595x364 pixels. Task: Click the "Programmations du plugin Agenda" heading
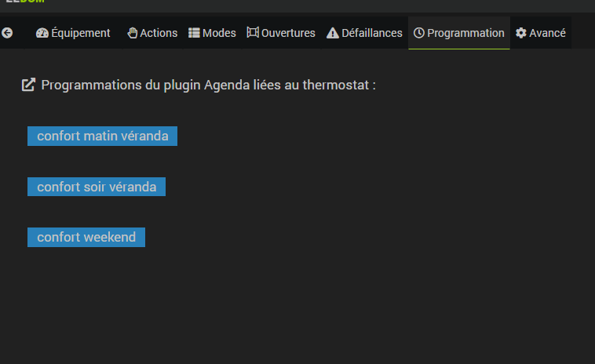[208, 85]
